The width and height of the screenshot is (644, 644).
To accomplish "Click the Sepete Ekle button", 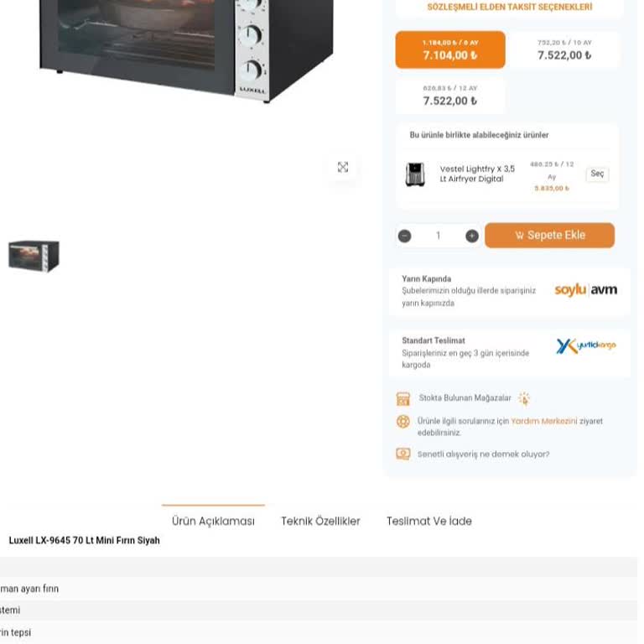I will [x=549, y=236].
